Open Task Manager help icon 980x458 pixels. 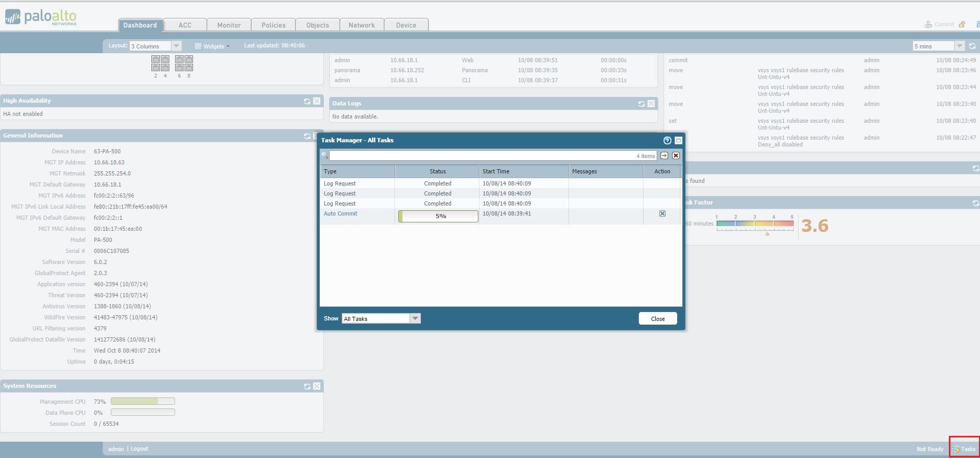(667, 140)
